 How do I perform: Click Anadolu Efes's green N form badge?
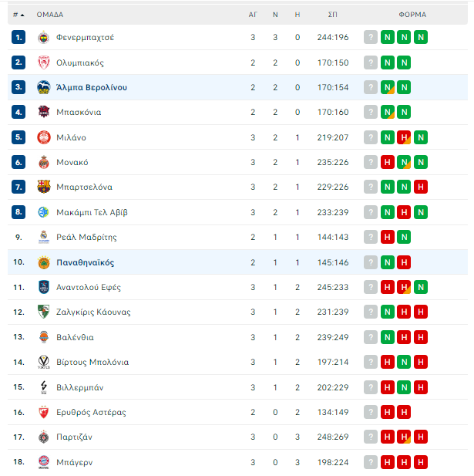(420, 287)
